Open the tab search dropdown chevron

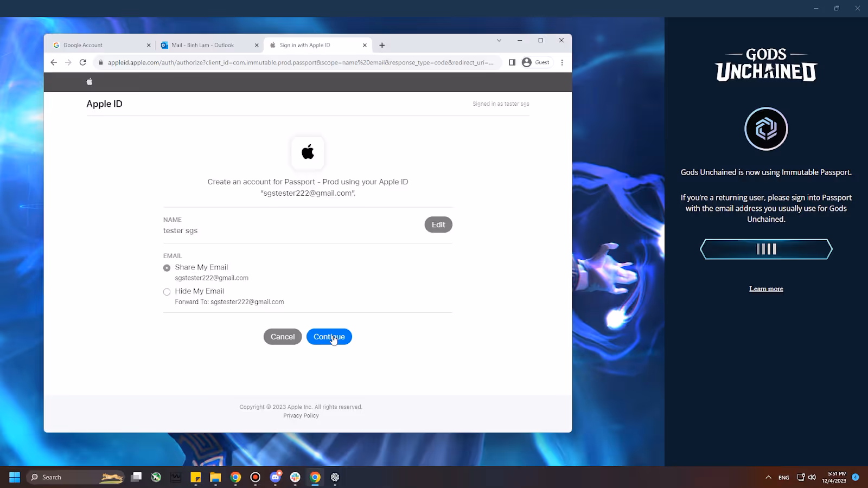coord(499,40)
